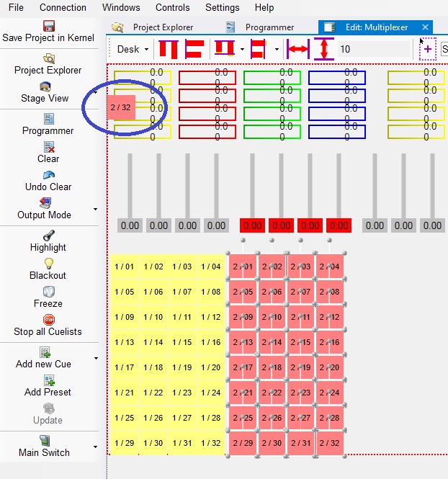Click the spacing value field showing 10
The width and height of the screenshot is (448, 479).
pyautogui.click(x=372, y=49)
